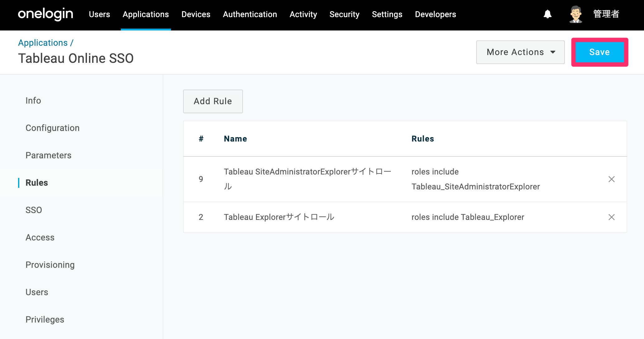Select the Provisioning sidebar item
This screenshot has width=644, height=339.
[50, 265]
